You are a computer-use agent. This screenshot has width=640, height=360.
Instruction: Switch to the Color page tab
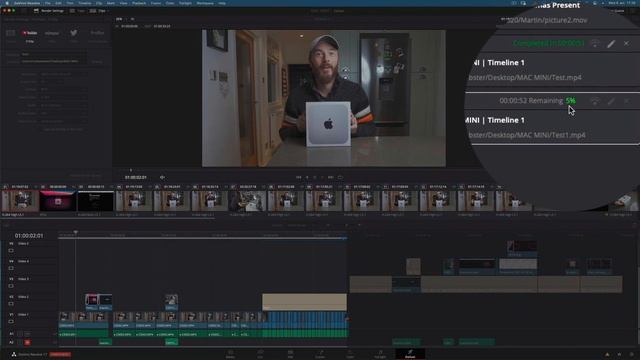point(350,354)
